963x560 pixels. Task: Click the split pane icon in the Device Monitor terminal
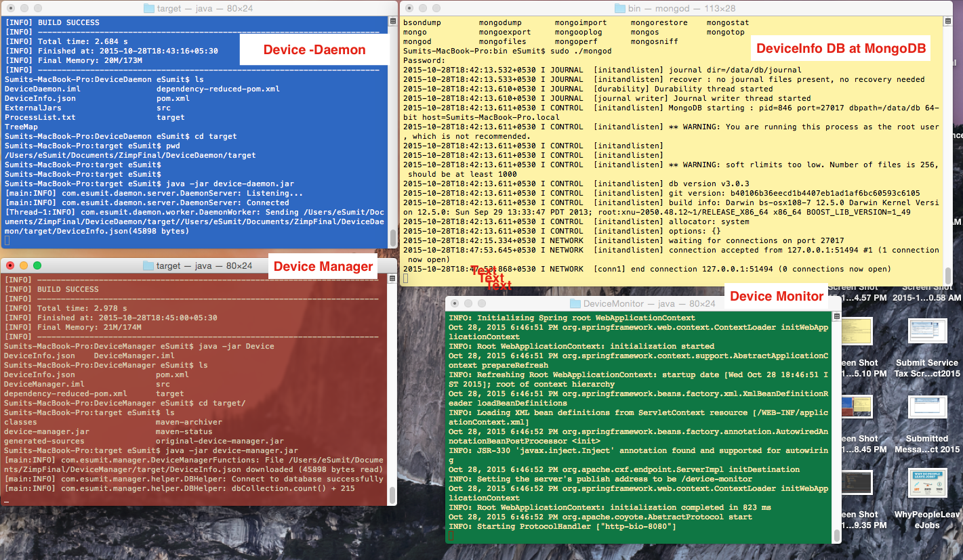click(837, 317)
